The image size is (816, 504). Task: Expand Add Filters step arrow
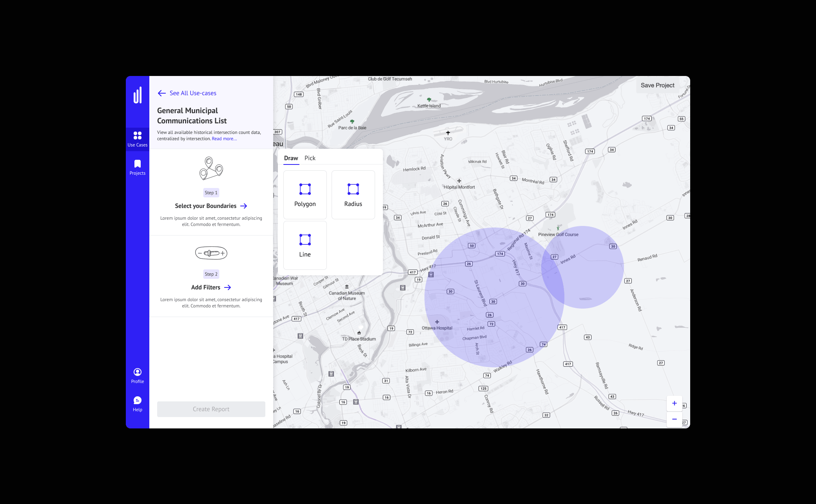click(x=227, y=287)
